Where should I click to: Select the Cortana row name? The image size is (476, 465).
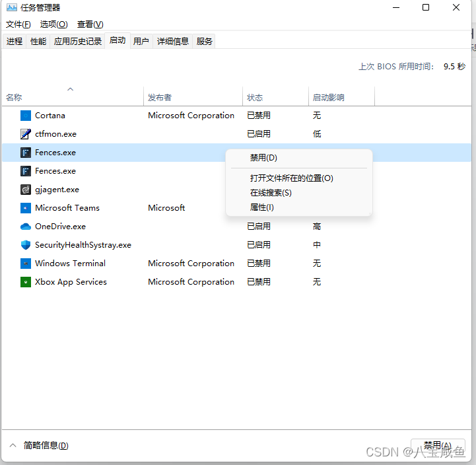pos(50,116)
